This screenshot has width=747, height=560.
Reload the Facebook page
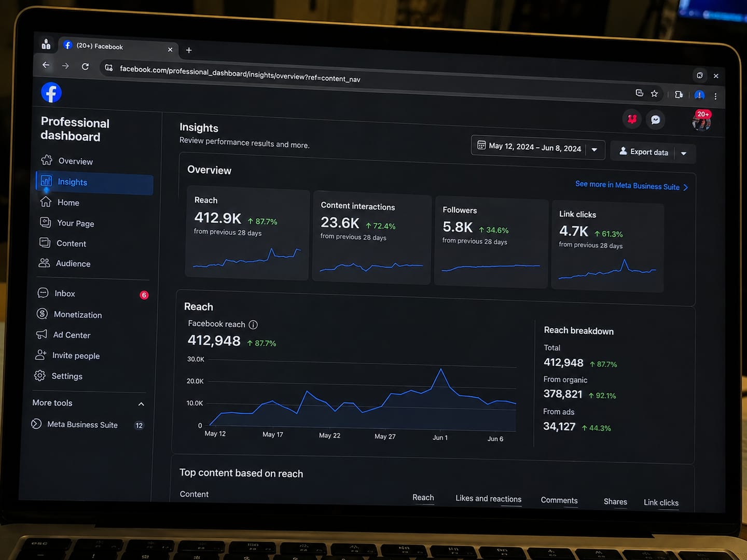[85, 66]
